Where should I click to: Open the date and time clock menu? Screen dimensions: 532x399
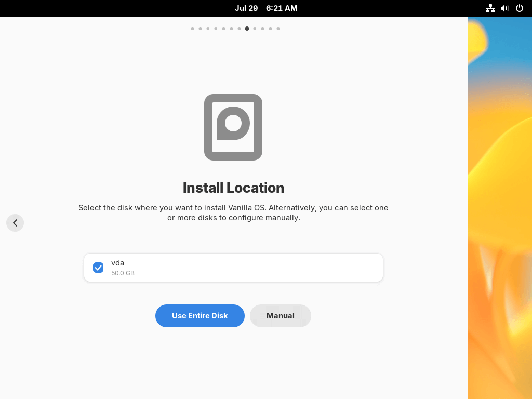[266, 8]
